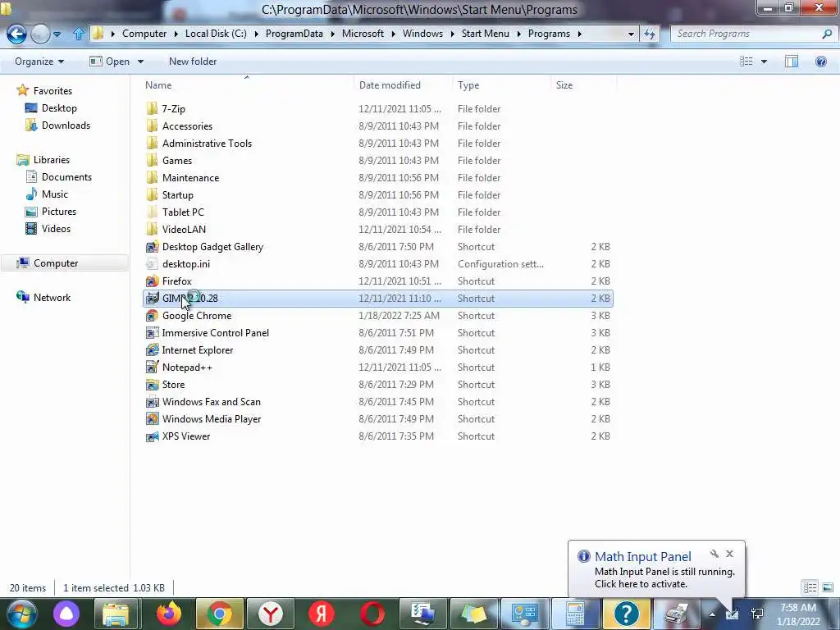The height and width of the screenshot is (630, 840).
Task: Select the Internet Explorer shortcut
Action: coord(197,349)
